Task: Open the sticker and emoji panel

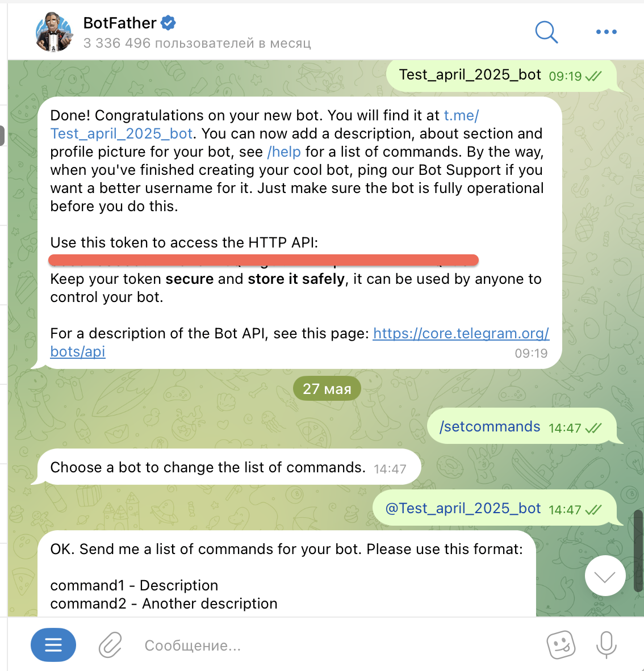Action: coord(561,645)
